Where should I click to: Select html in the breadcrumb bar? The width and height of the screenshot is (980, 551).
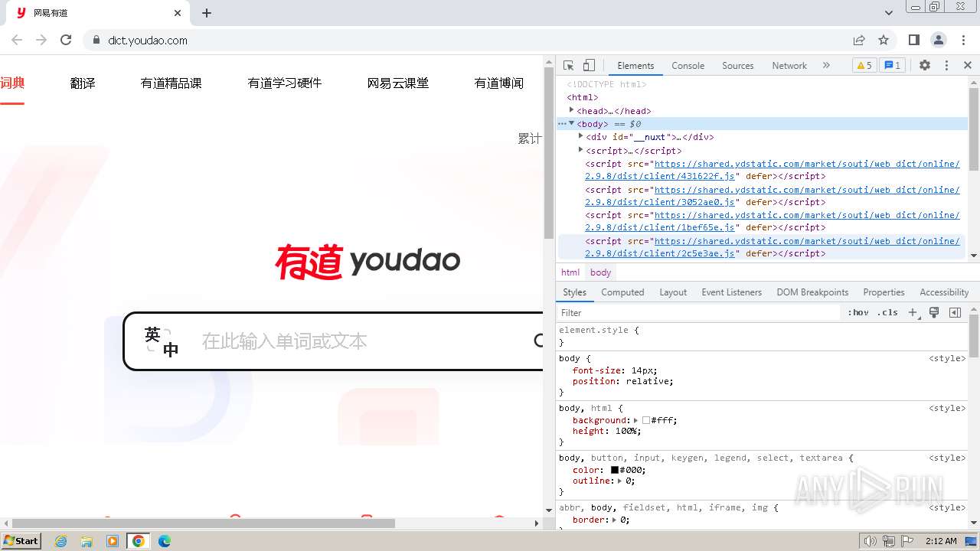[x=570, y=272]
